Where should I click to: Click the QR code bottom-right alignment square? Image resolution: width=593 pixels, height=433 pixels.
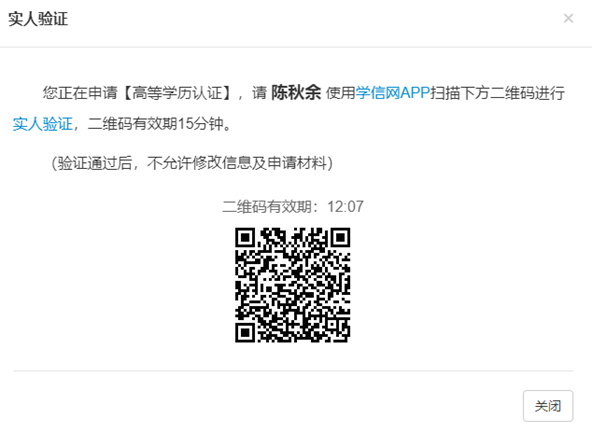pyautogui.click(x=332, y=324)
